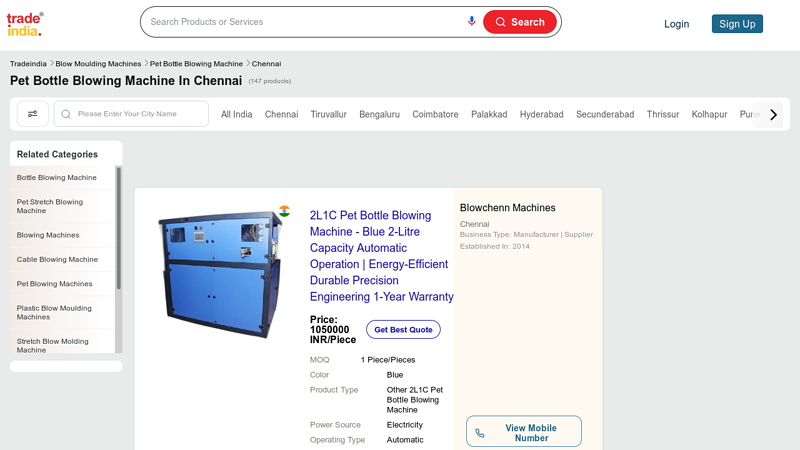
Task: Select the Secunderabad city tab
Action: pyautogui.click(x=605, y=114)
